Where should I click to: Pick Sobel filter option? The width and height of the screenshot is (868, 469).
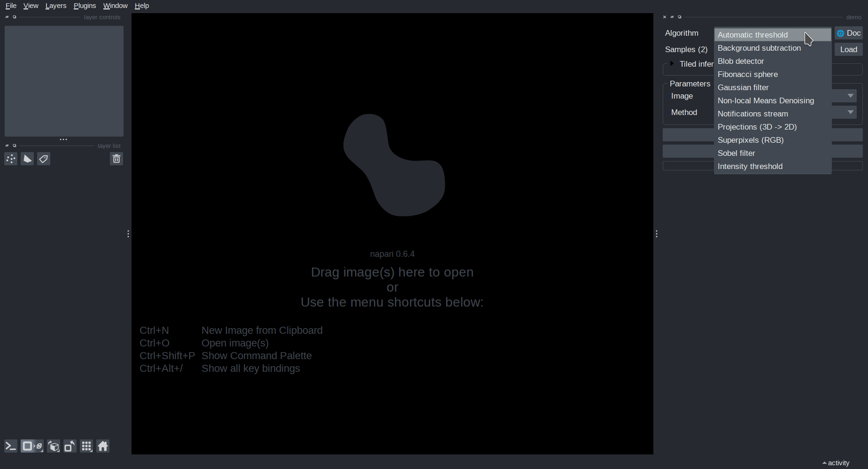[x=736, y=153]
